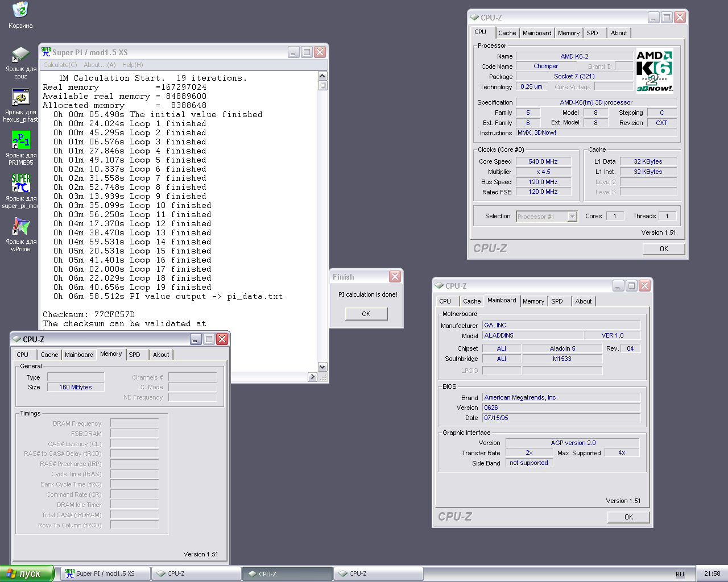Click Super PI horizontal scrollbar right arrow
The image size is (728, 582).
pyautogui.click(x=312, y=377)
